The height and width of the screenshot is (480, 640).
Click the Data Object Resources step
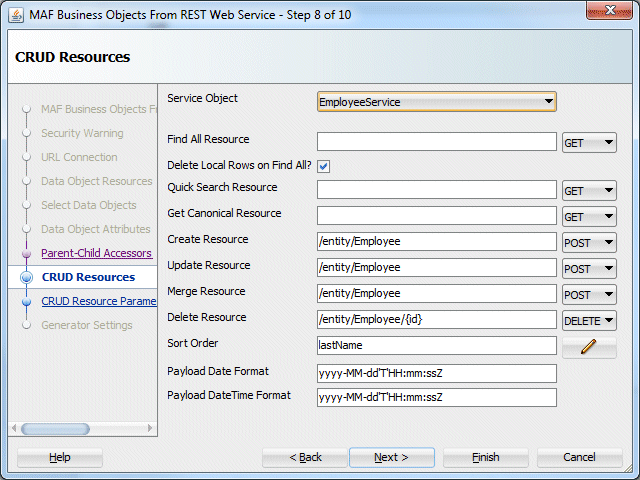tap(97, 181)
